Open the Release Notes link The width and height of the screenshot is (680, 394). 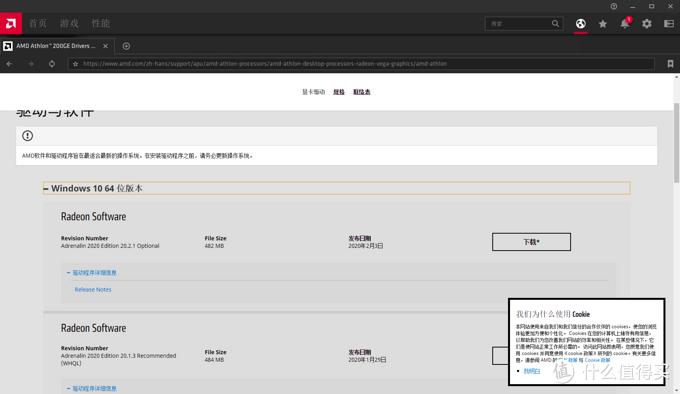pyautogui.click(x=93, y=290)
